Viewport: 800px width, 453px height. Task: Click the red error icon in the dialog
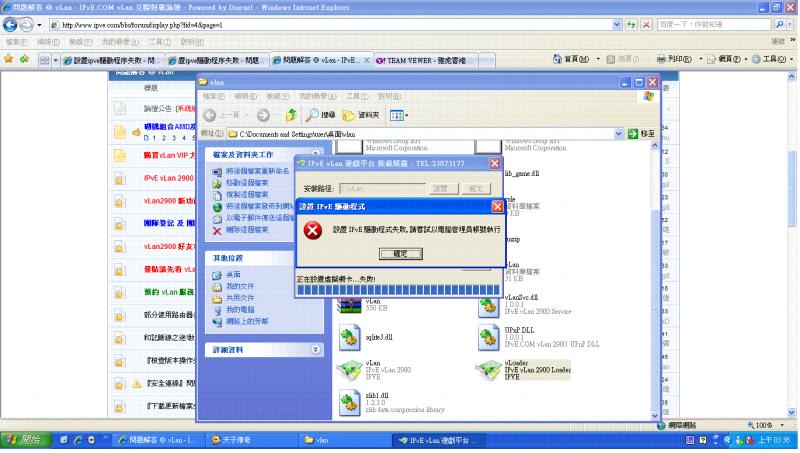[x=312, y=230]
